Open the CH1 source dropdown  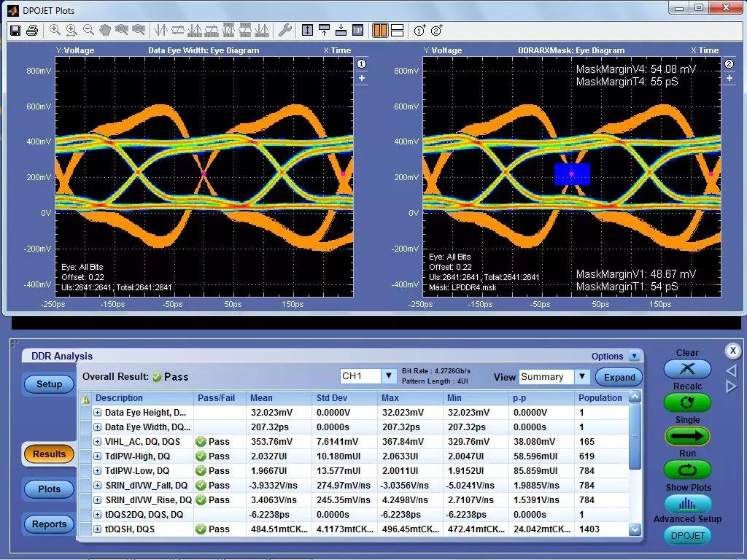(389, 376)
